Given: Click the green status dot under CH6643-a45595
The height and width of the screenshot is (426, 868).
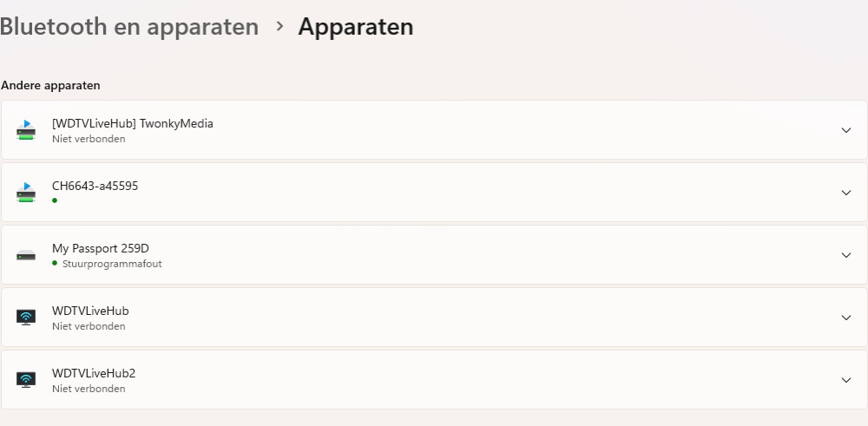Looking at the screenshot, I should click(x=55, y=200).
